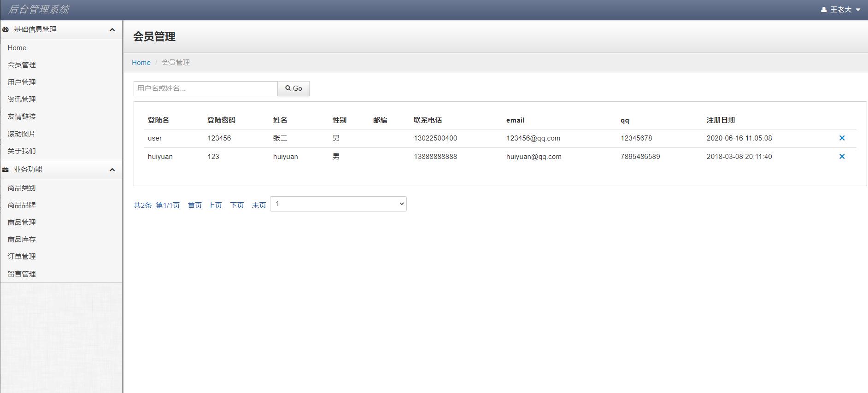The image size is (868, 393).
Task: Click the Go search button
Action: [293, 88]
